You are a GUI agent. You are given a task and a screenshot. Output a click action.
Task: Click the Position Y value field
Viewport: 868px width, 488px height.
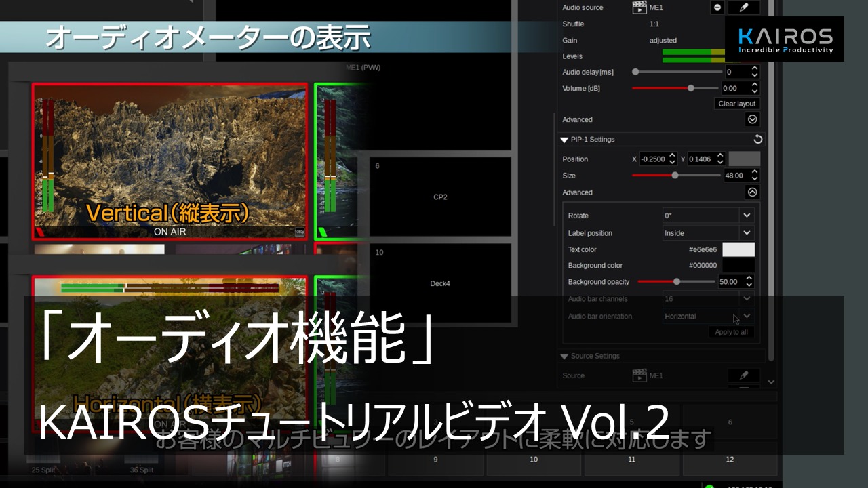[x=701, y=159]
